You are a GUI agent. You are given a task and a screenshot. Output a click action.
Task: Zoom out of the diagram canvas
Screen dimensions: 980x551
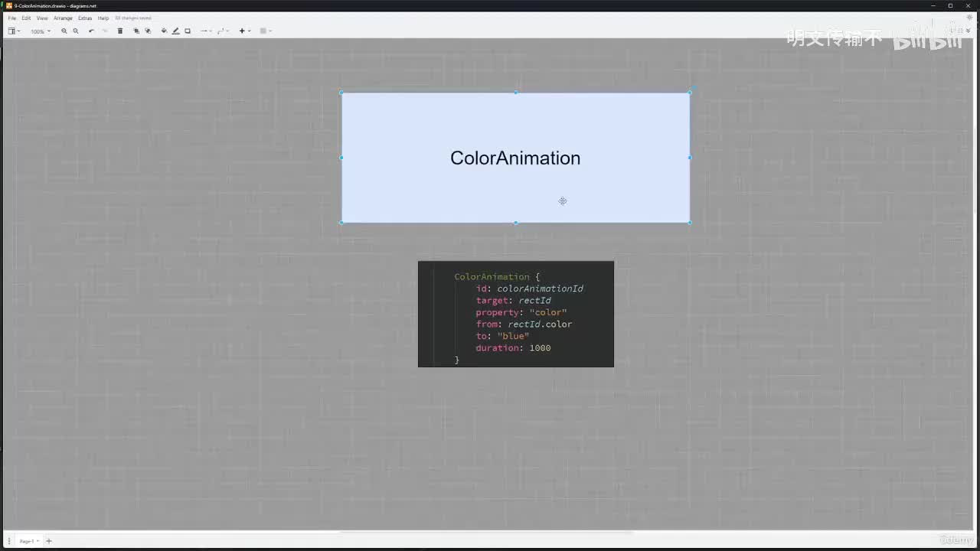(76, 31)
